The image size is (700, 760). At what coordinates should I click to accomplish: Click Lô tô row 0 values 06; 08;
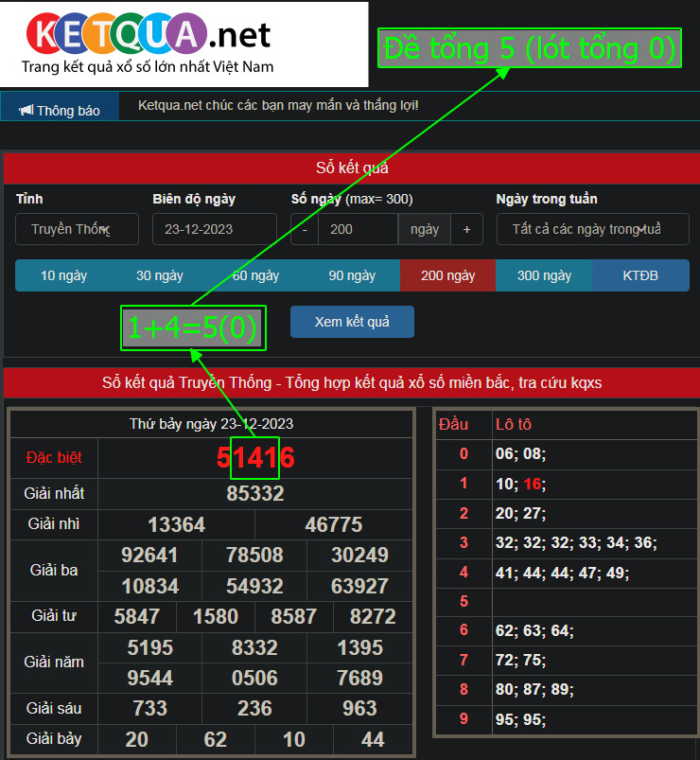tap(520, 453)
